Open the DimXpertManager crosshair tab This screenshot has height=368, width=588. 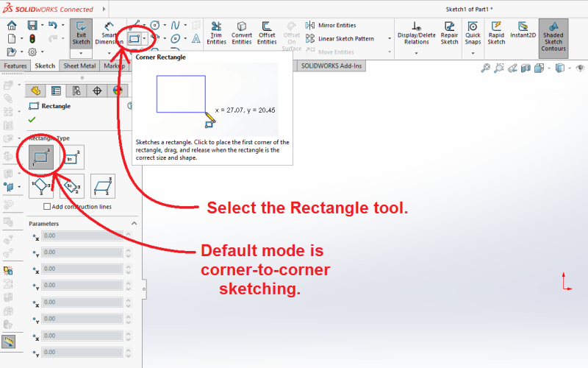click(97, 91)
